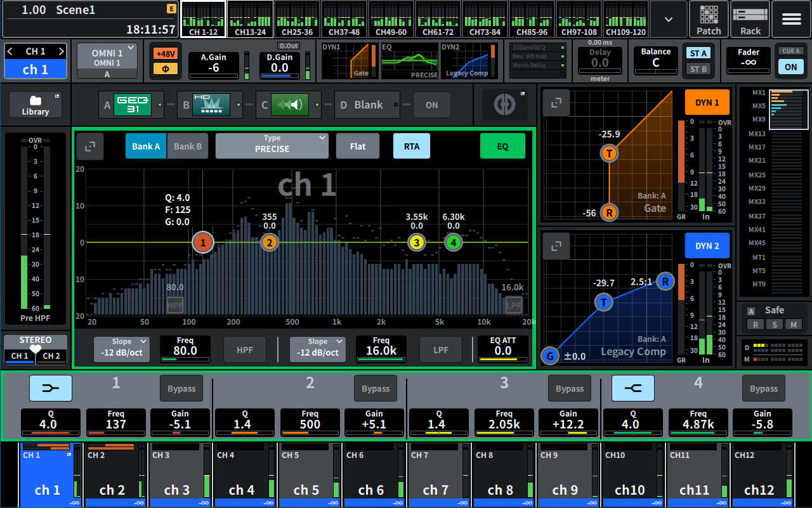The height and width of the screenshot is (508, 812).
Task: Open the channel Library folder
Action: [36, 105]
